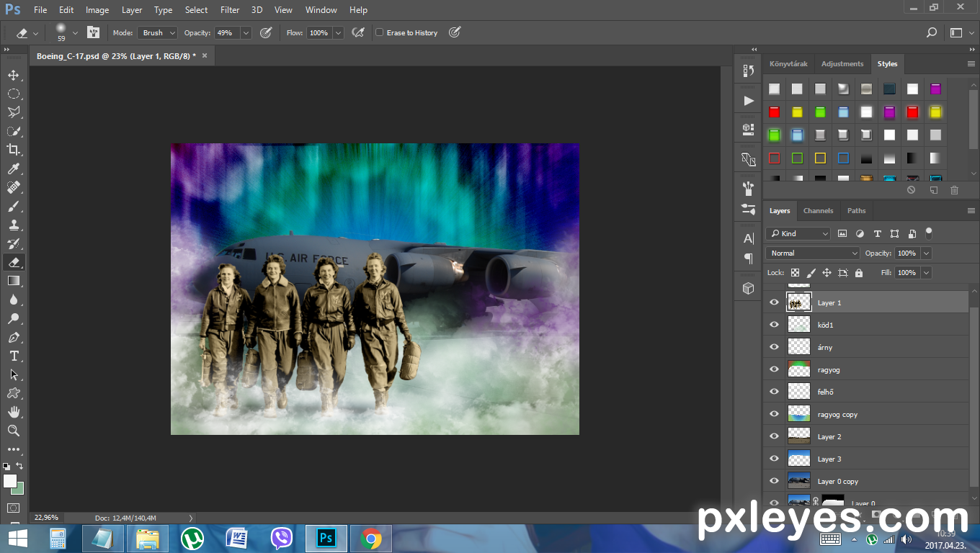This screenshot has width=980, height=553.
Task: Open the layer Fill dropdown arrow
Action: point(926,273)
